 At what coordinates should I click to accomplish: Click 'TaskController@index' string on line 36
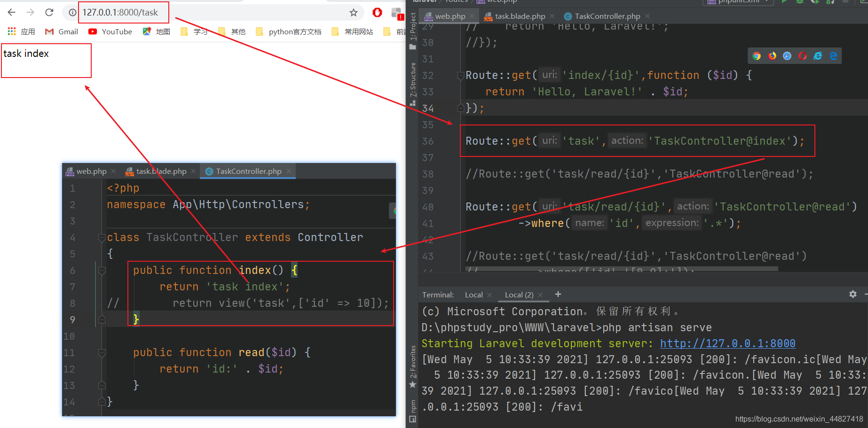(x=719, y=141)
